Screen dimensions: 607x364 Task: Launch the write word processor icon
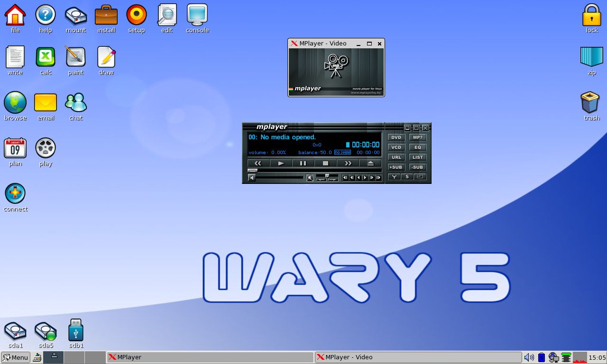click(15, 61)
